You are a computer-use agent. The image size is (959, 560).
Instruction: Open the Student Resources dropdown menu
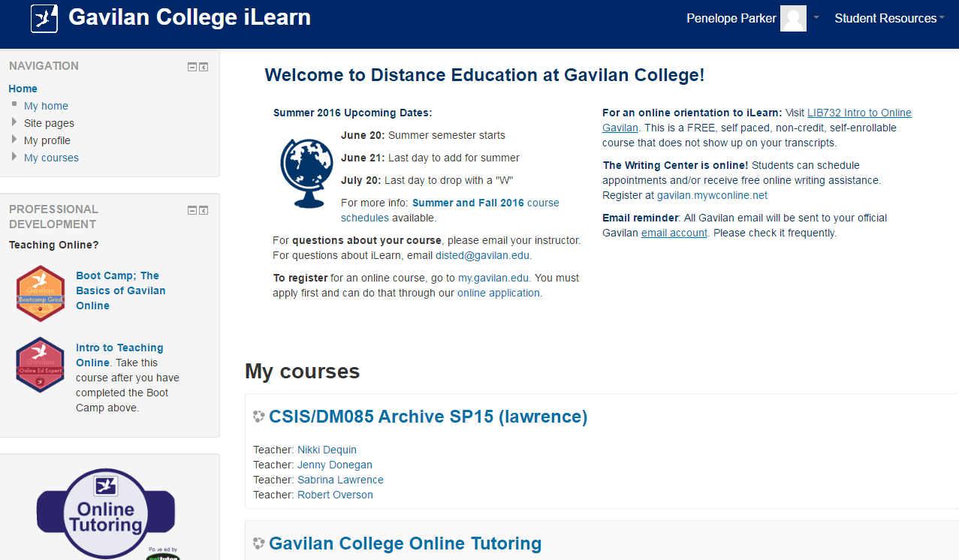tap(889, 18)
